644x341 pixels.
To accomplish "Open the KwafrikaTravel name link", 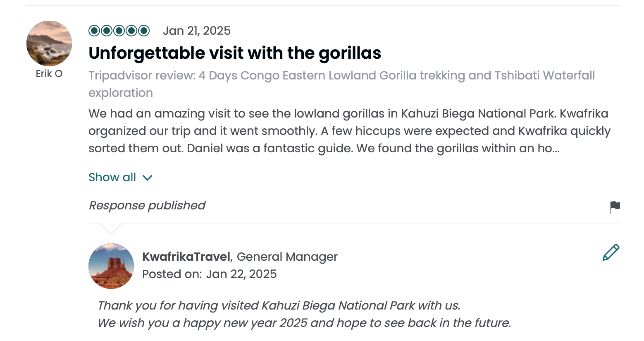I will click(186, 257).
